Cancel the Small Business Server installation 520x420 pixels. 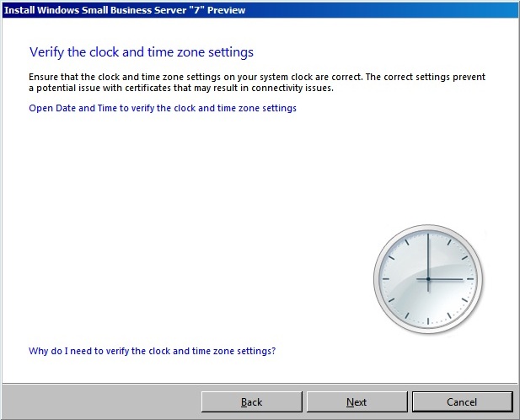pos(463,401)
